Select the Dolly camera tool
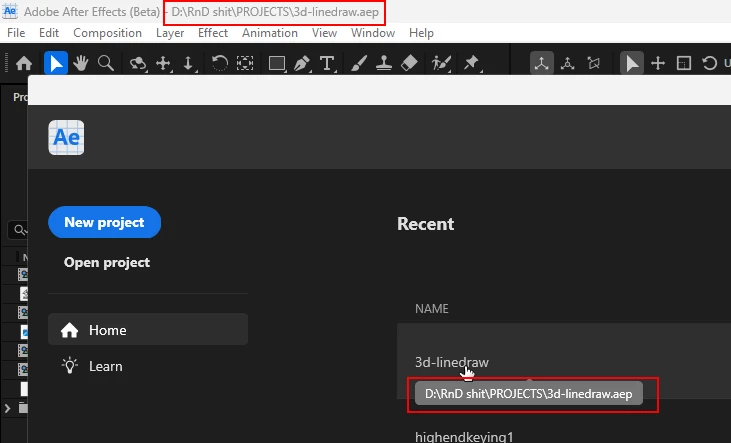731x443 pixels. tap(188, 63)
